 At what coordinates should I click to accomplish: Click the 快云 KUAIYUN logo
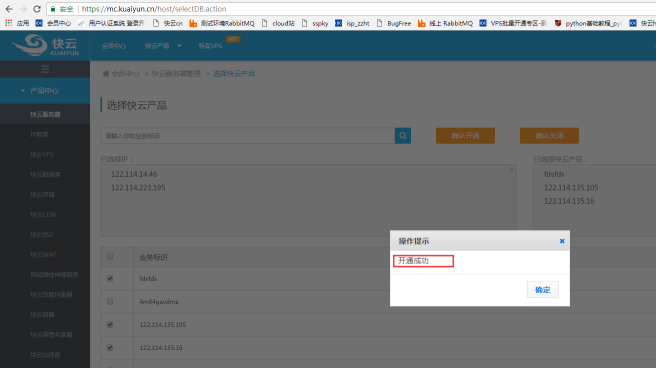45,45
